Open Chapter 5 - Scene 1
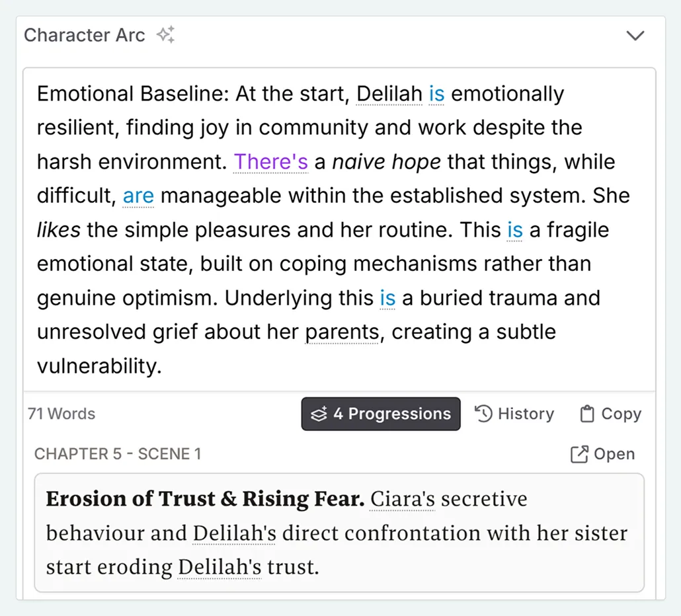681x616 pixels. [602, 454]
